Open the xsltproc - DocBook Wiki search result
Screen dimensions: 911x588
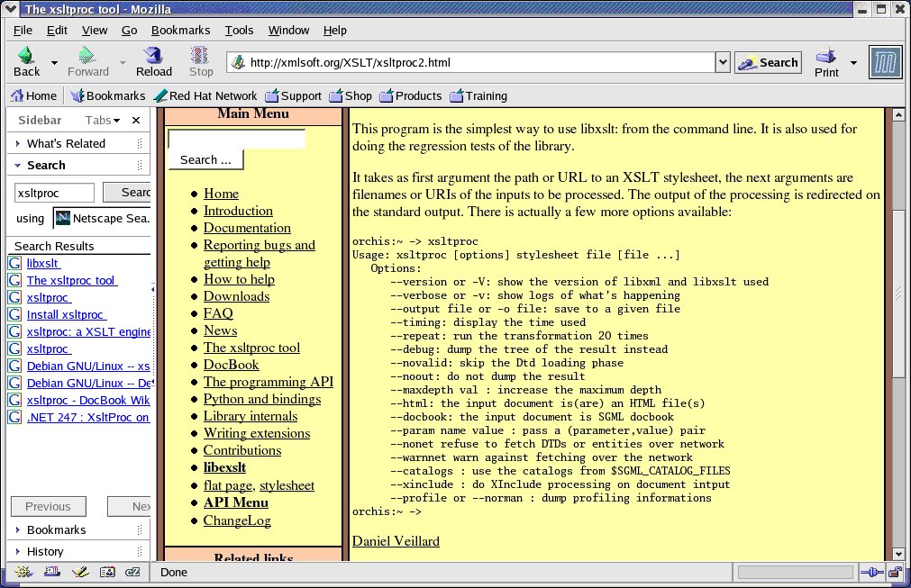(88, 400)
